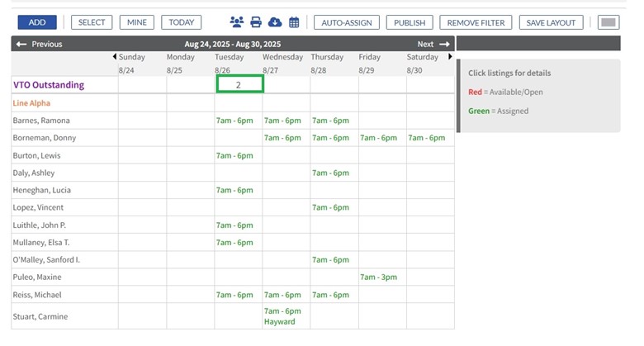Select employee Lopez, Vincent
The image size is (644, 346).
tap(38, 207)
